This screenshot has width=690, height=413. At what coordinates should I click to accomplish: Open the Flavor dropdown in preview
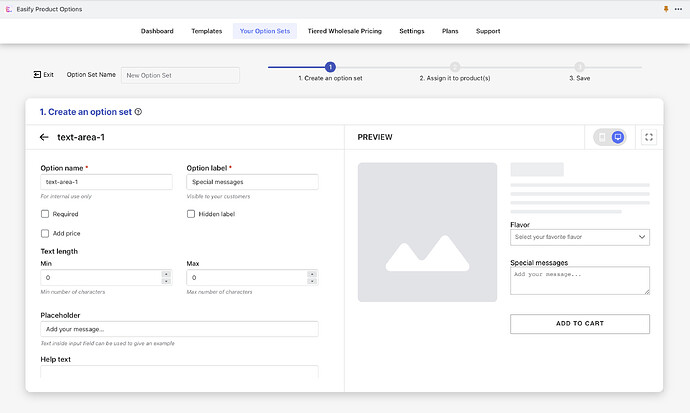click(580, 238)
